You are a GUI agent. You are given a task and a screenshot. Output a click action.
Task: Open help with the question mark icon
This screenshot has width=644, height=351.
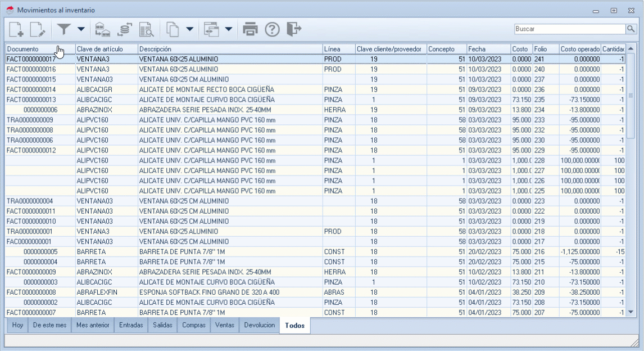[272, 29]
